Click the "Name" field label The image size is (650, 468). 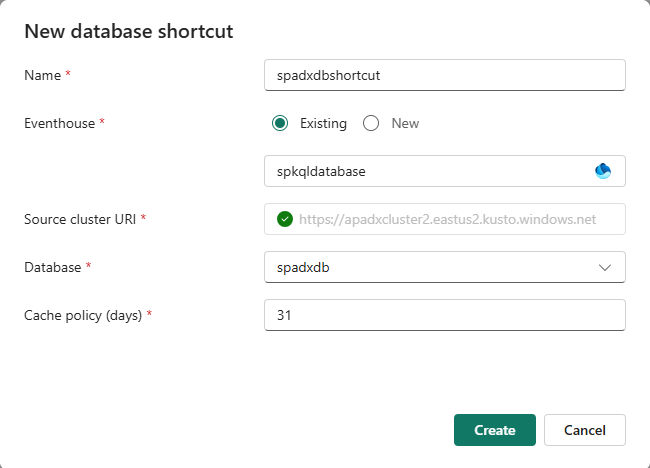tap(42, 75)
